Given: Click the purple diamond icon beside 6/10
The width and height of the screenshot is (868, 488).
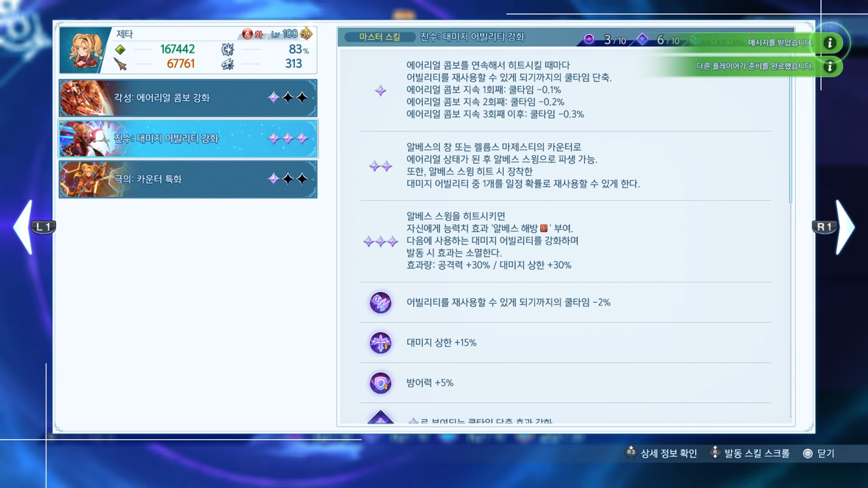Looking at the screenshot, I should coord(642,39).
